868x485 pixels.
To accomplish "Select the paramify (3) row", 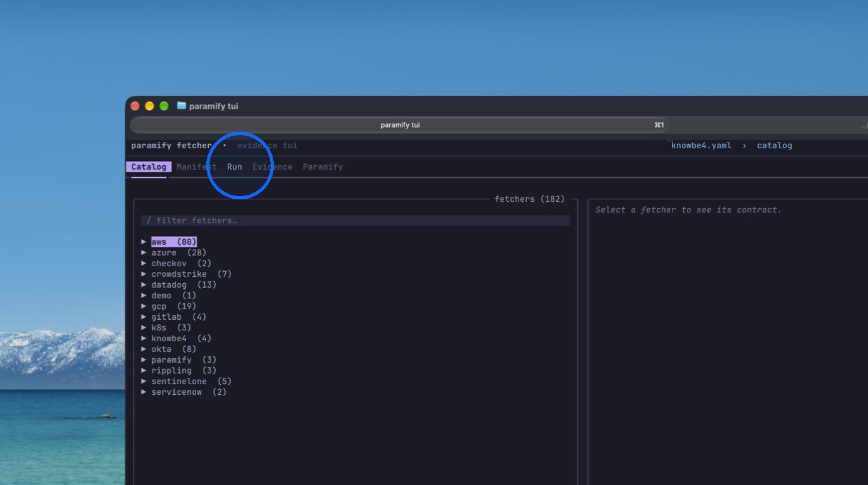I will point(184,359).
